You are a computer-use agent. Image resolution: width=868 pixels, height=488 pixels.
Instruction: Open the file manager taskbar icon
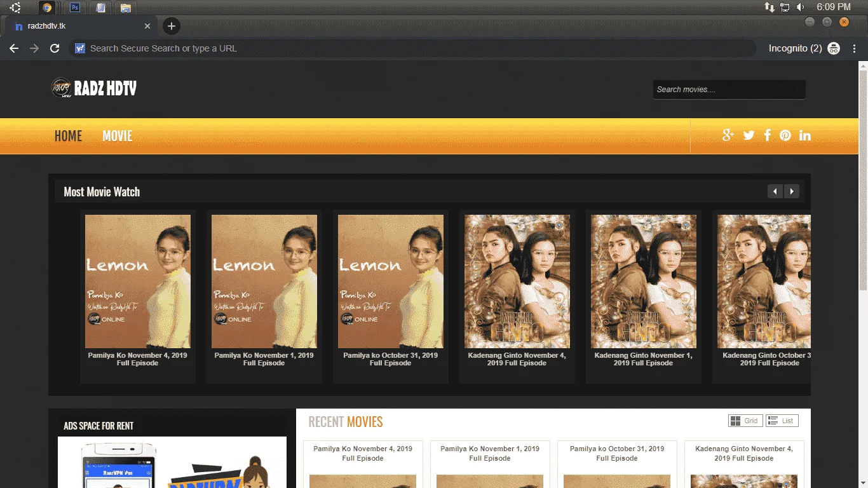126,8
